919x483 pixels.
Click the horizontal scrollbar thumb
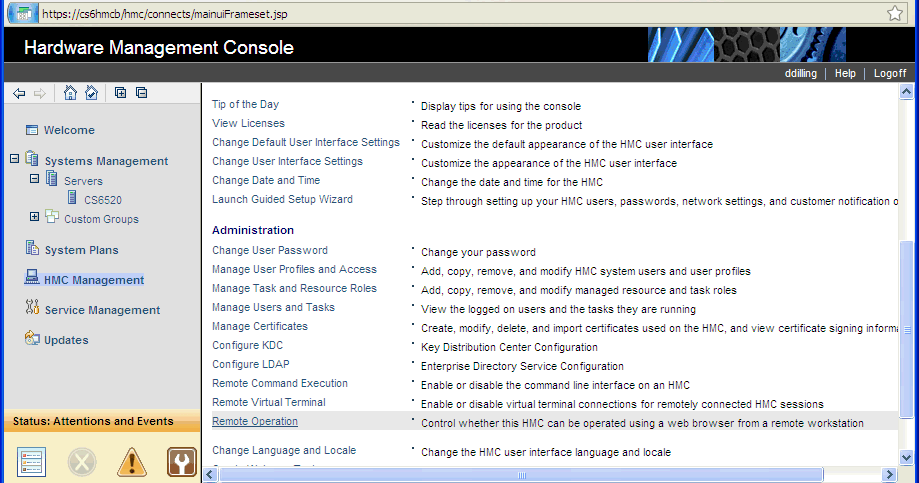click(521, 474)
